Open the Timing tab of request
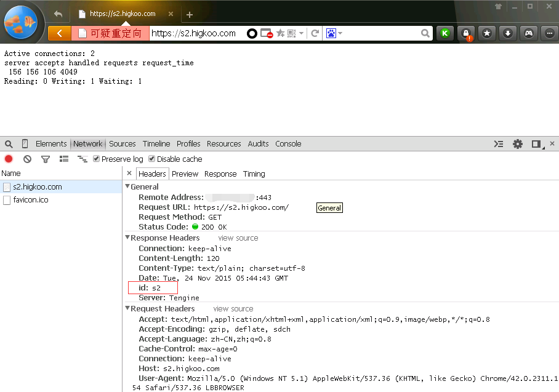The image size is (559, 392). (254, 174)
